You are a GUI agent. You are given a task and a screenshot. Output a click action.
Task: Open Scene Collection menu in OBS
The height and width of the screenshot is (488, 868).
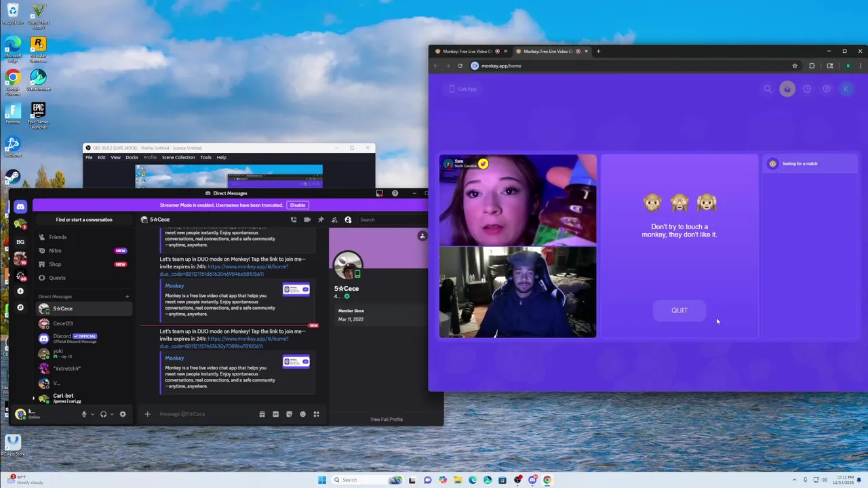tap(178, 157)
